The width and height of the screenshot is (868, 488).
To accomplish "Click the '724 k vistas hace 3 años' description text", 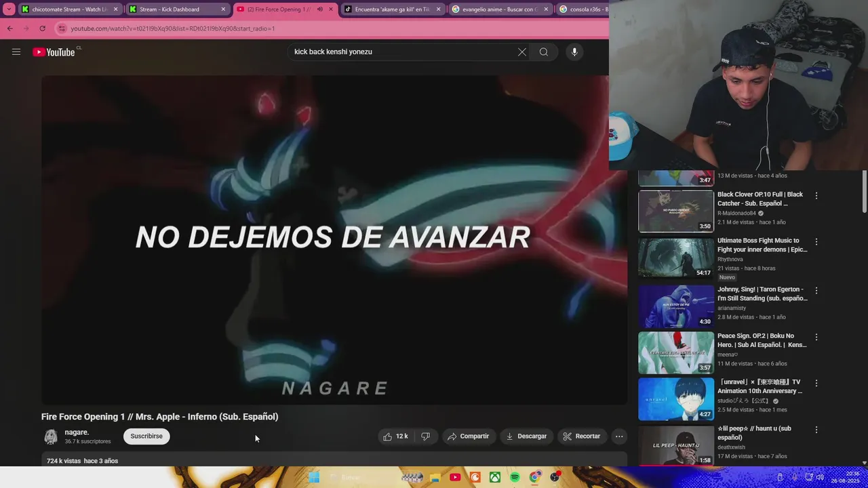I will (x=82, y=461).
